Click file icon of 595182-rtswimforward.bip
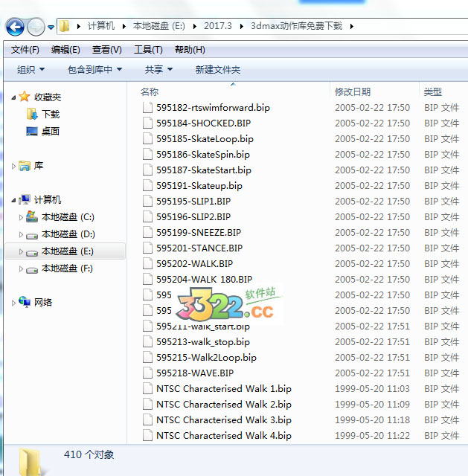Image resolution: width=468 pixels, height=476 pixels. [x=147, y=107]
